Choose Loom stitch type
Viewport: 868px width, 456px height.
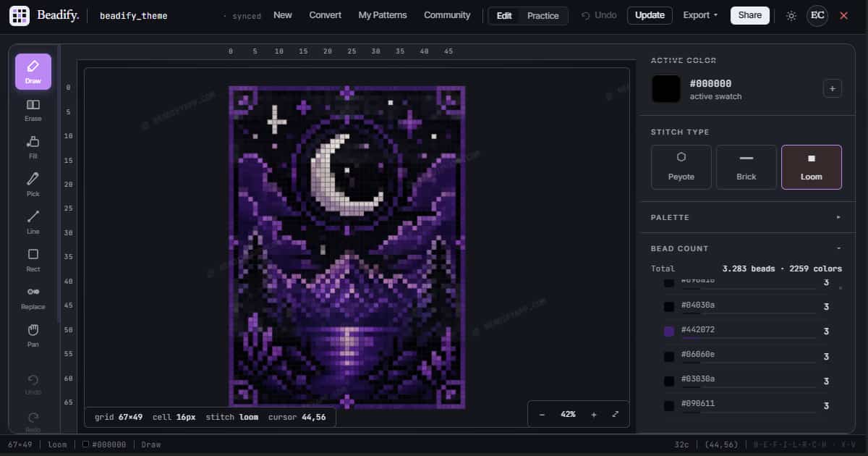click(x=811, y=167)
